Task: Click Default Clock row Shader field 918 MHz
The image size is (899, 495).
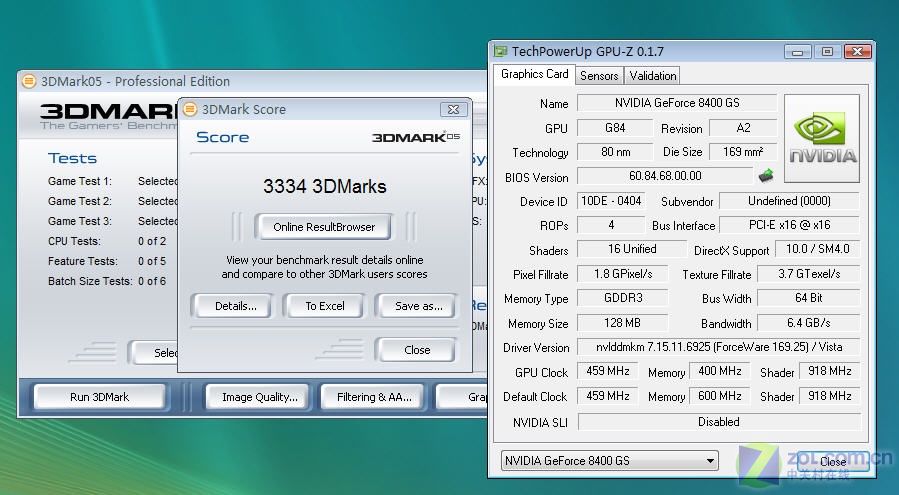Action: 830,396
